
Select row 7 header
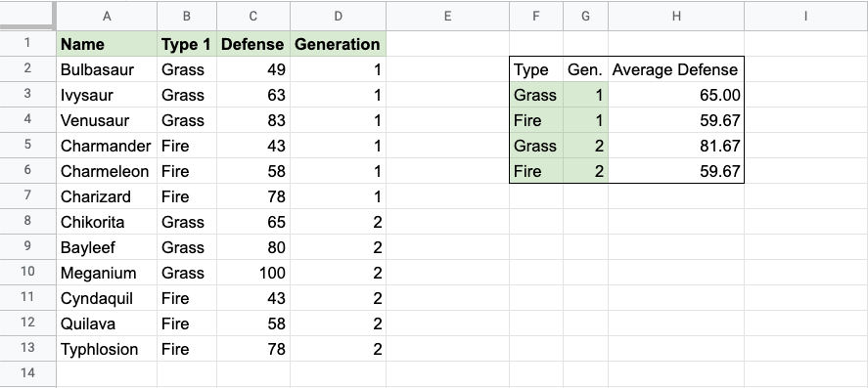point(27,196)
